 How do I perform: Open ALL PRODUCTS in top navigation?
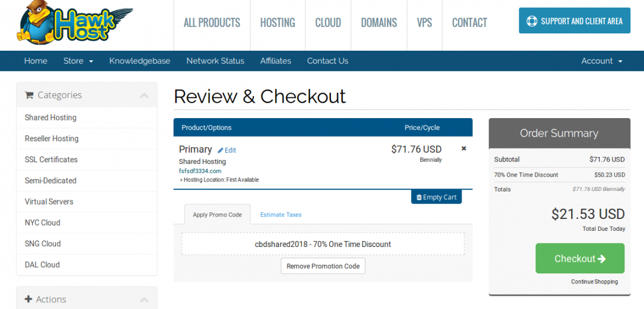(212, 22)
